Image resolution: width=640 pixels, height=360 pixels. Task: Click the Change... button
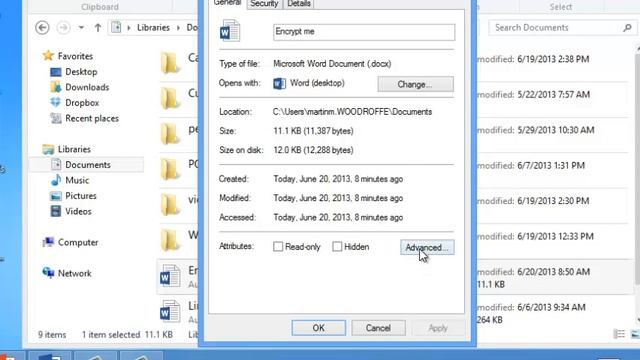[415, 84]
